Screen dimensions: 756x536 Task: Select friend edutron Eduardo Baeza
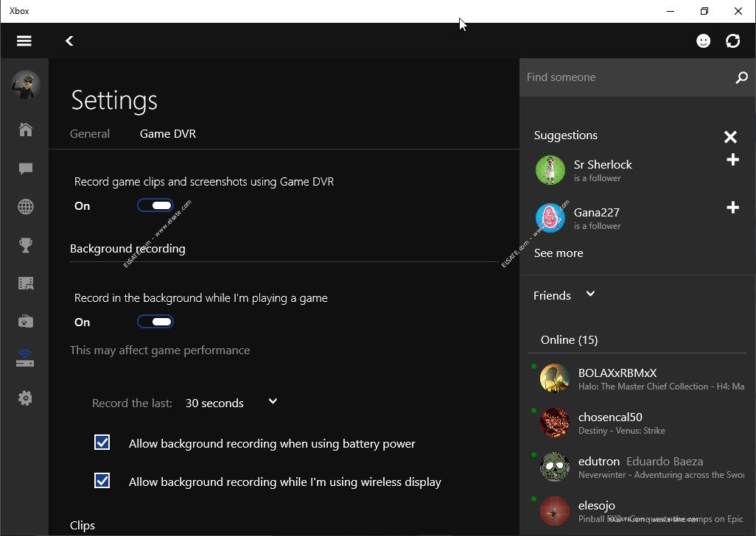[x=637, y=467]
